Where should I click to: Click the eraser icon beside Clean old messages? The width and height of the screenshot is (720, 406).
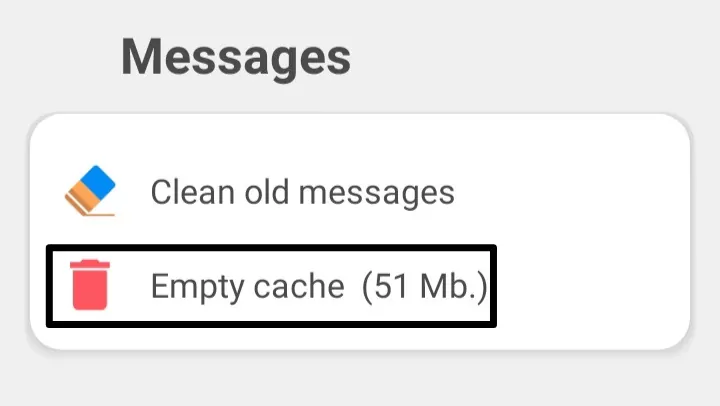coord(90,190)
